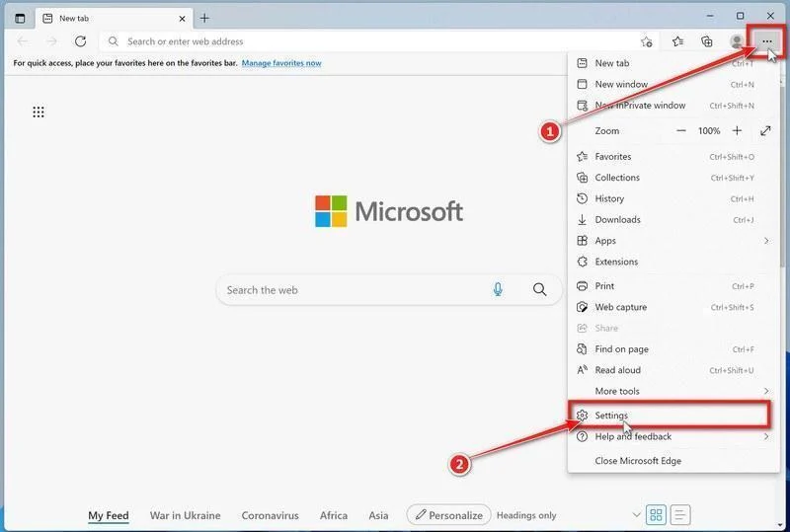
Task: Choose Read aloud
Action: 673,370
